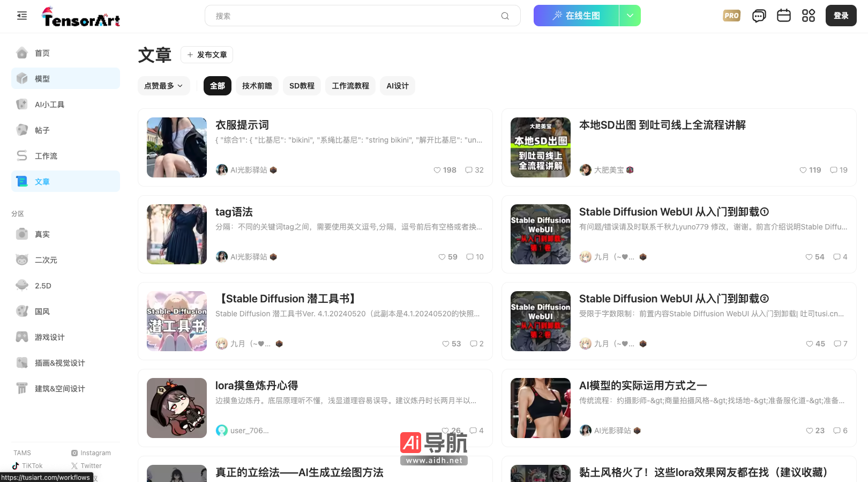
Task: Like the 衣服提示词 article heart icon
Action: click(437, 170)
